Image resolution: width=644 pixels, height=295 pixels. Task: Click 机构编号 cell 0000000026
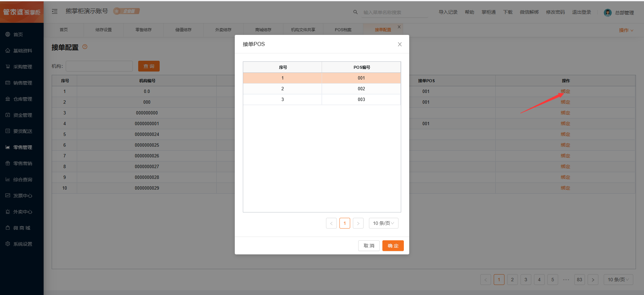(147, 156)
